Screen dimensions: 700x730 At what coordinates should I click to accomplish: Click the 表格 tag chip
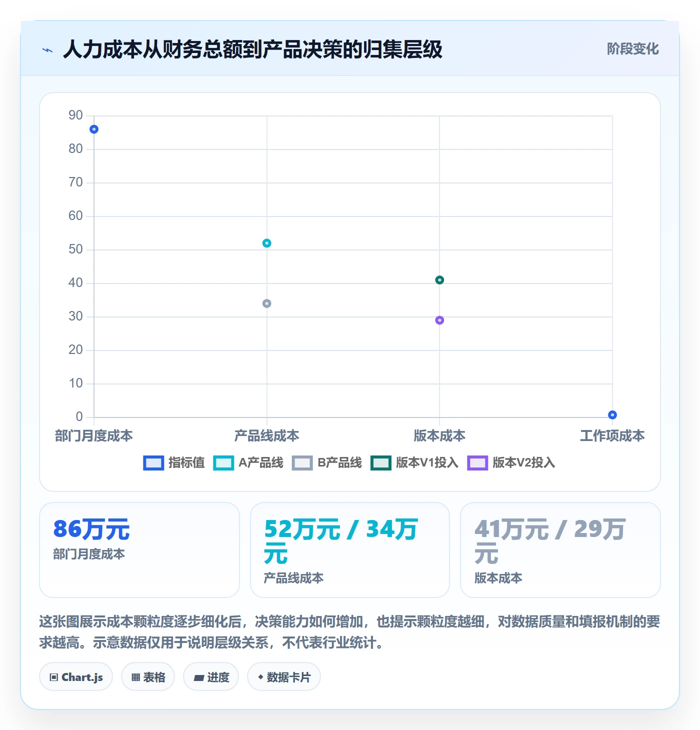(148, 677)
